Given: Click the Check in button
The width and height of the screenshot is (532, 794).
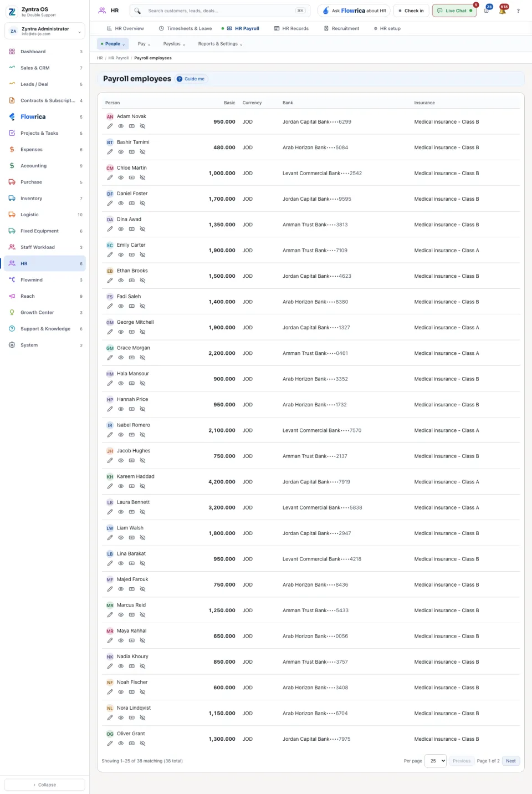Looking at the screenshot, I should tap(411, 11).
